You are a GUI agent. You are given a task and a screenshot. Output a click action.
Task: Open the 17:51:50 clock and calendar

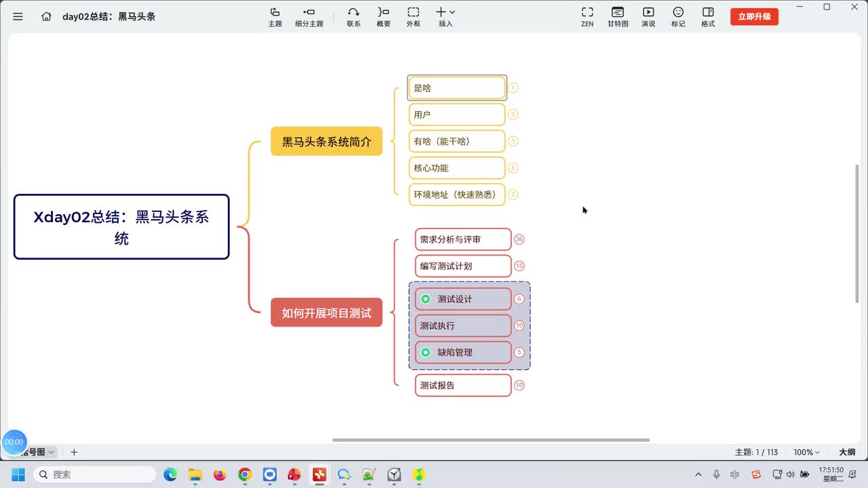pos(831,474)
